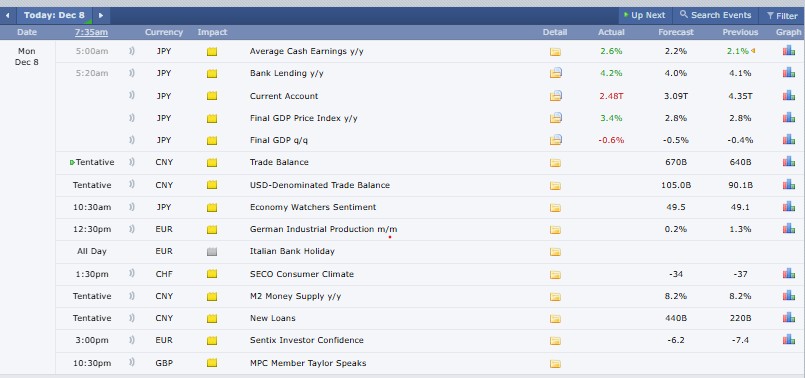This screenshot has height=378, width=805.
Task: Open detail folder for Bank Lending y/y
Action: tap(555, 73)
